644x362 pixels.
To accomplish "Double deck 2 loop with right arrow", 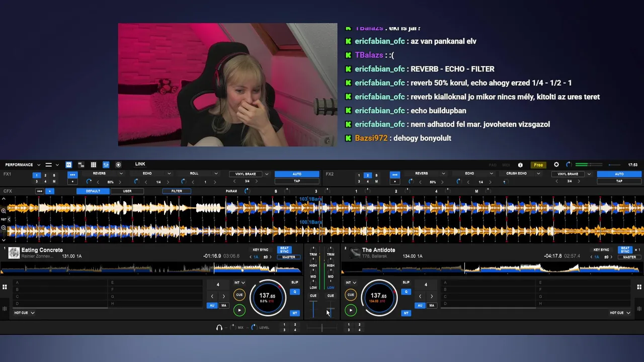I will [432, 296].
